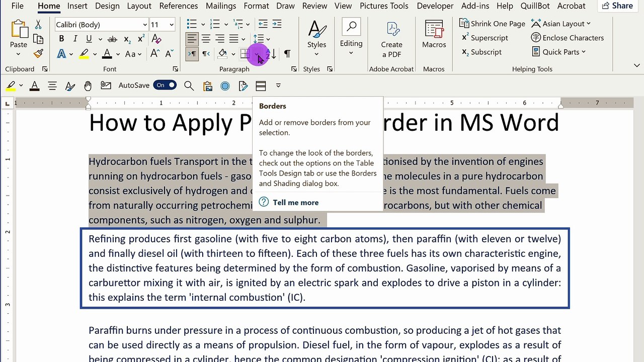The image size is (644, 362).
Task: Open Line and Paragraph Spacing menu
Action: (259, 39)
